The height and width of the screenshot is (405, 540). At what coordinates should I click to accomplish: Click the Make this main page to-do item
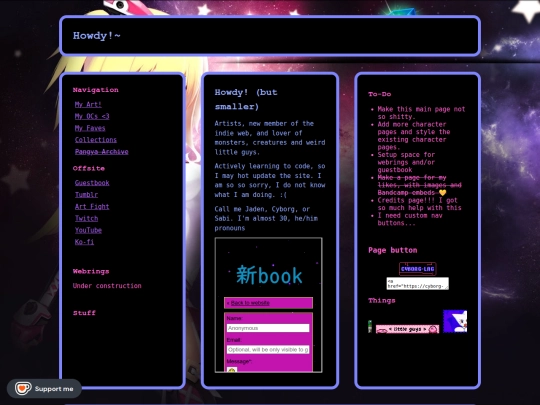click(x=421, y=113)
